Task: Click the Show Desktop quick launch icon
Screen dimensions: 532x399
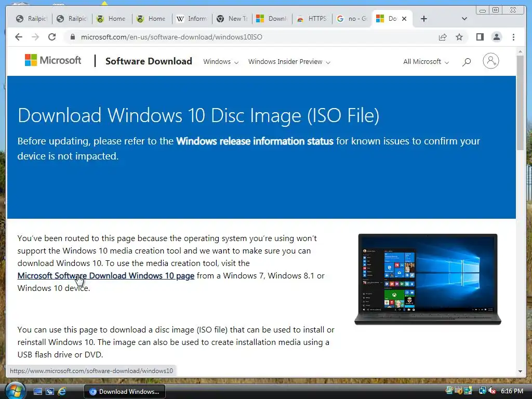Action: (37, 392)
